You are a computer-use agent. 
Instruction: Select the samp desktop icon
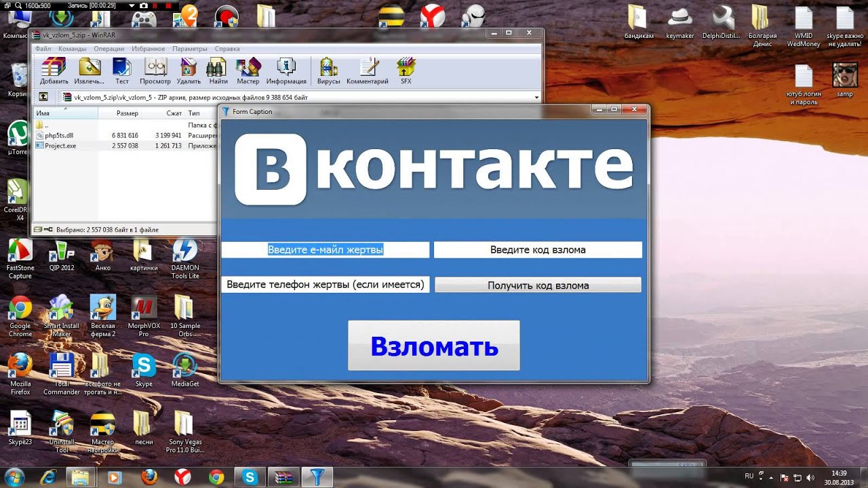tap(845, 81)
